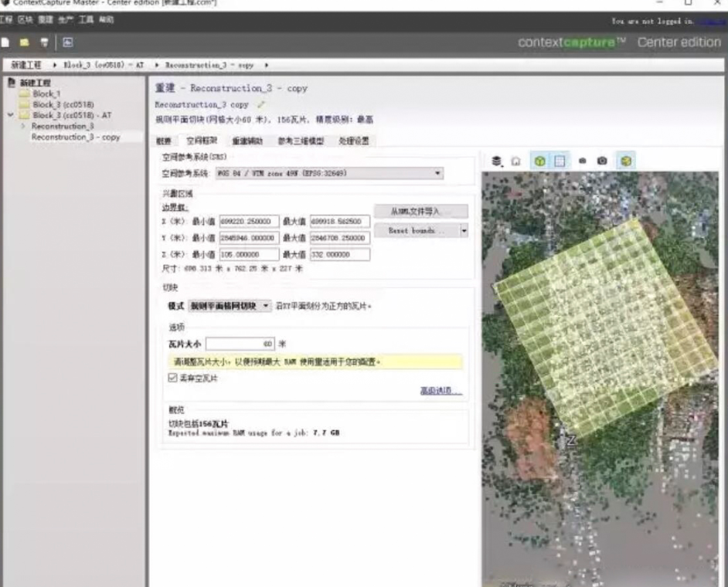Click the toolbar icon right of the separator
Image resolution: width=728 pixels, height=587 pixels.
coord(68,42)
